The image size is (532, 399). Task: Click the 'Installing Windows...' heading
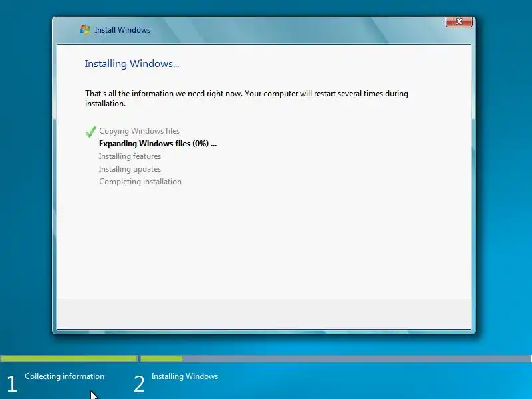pos(132,64)
